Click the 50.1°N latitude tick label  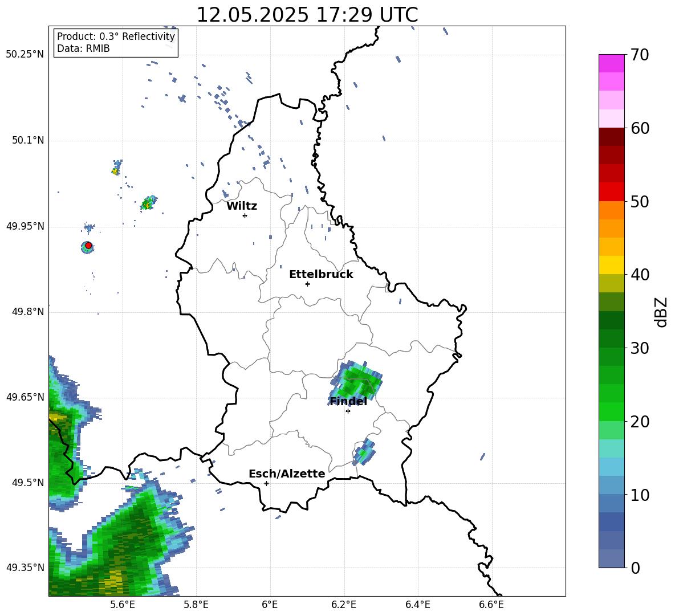[27, 140]
